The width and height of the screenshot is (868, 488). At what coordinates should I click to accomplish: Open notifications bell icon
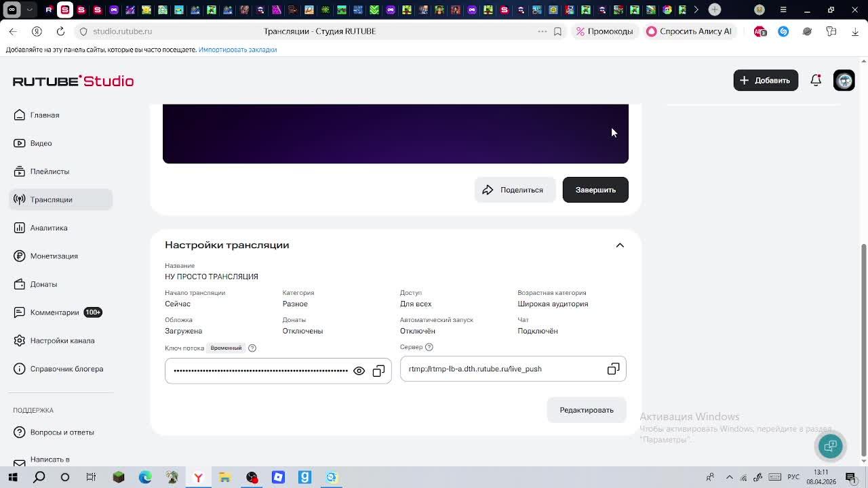tap(816, 80)
